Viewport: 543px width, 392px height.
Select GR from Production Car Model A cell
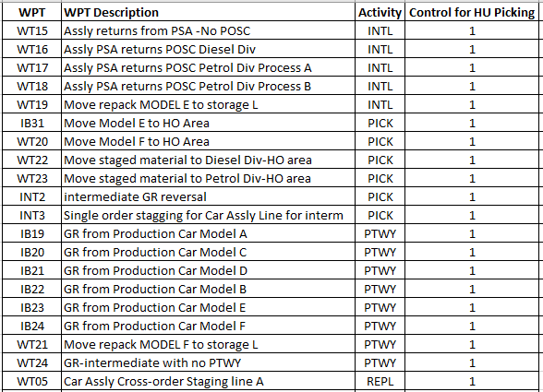click(208, 233)
